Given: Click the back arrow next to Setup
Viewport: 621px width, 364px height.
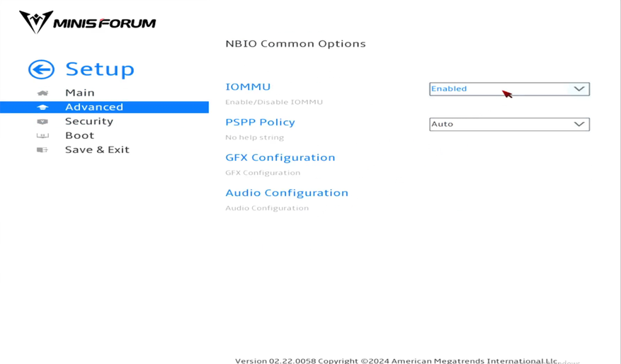Looking at the screenshot, I should click(41, 69).
